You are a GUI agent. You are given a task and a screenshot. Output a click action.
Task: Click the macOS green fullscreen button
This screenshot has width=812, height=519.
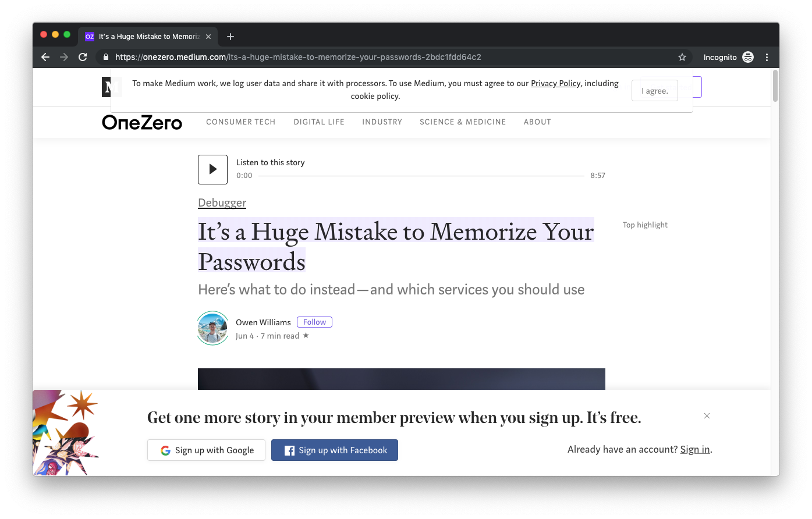(x=67, y=34)
